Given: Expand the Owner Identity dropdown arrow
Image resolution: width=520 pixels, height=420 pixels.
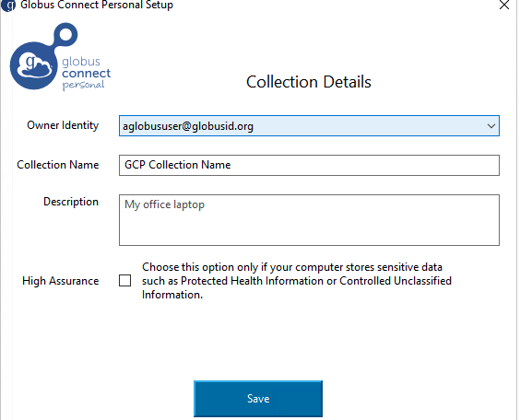Looking at the screenshot, I should pyautogui.click(x=491, y=126).
